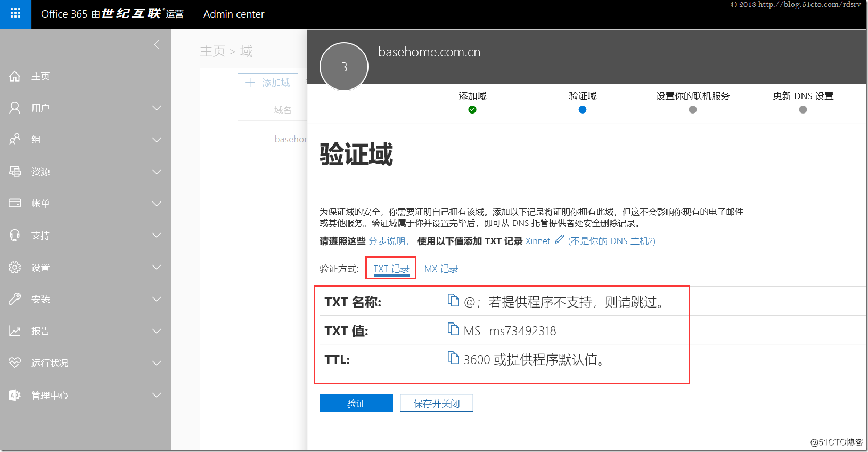Select the TXT 记录 verification tab
868x452 pixels.
click(x=391, y=269)
